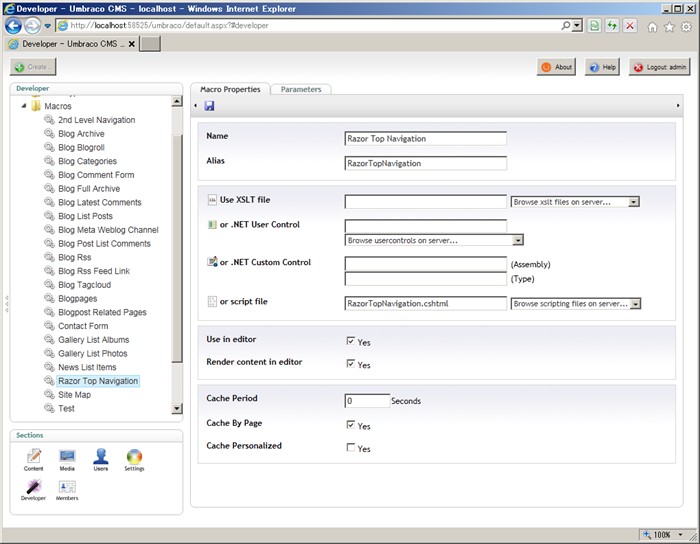Select the Gallery List Photos macro
Image resolution: width=700 pixels, height=544 pixels.
click(92, 353)
